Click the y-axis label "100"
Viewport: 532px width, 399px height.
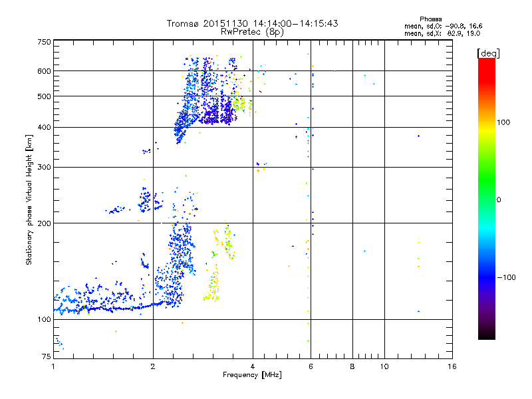pos(44,320)
